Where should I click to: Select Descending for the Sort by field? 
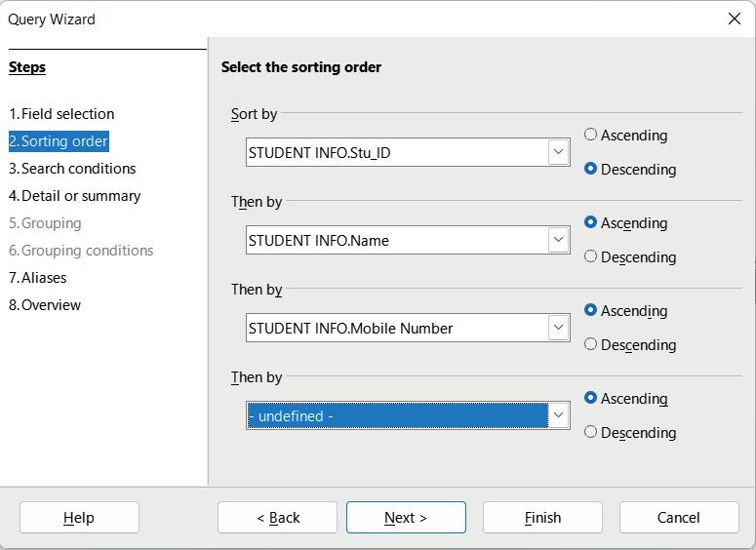[591, 169]
